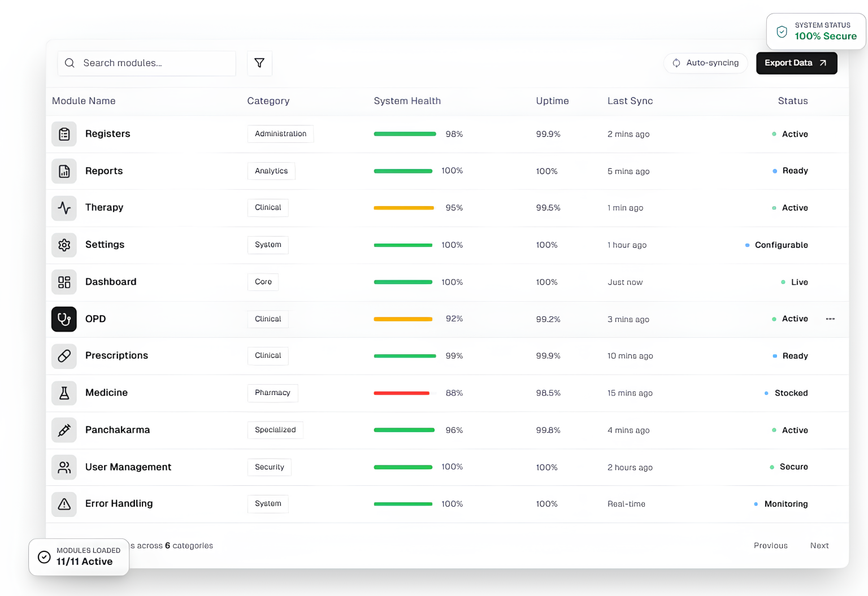
Task: Click the Panchakarma syringe icon
Action: point(64,430)
